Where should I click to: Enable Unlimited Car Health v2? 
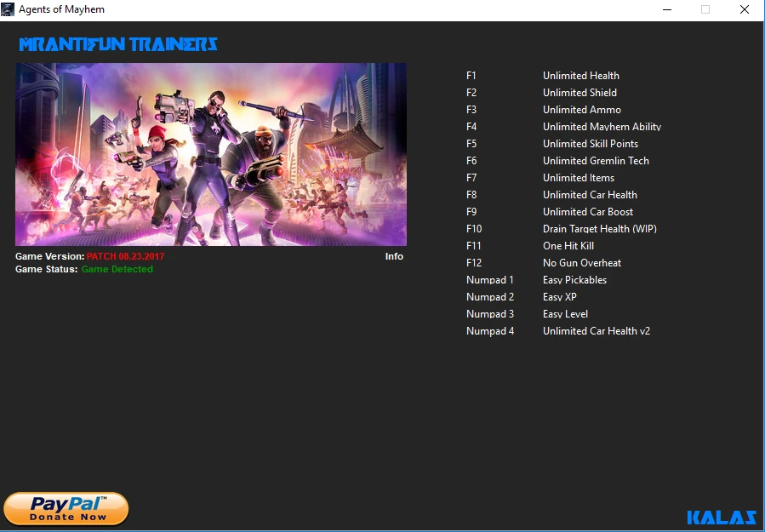click(x=597, y=330)
